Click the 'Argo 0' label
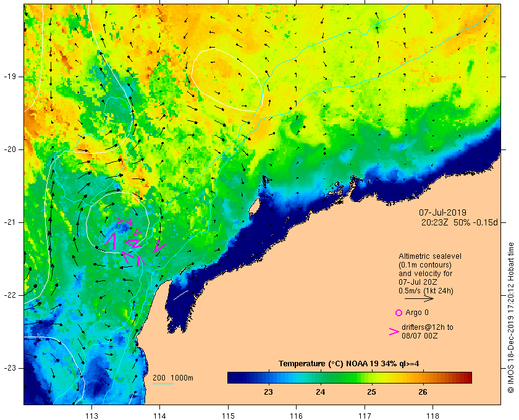 click(416, 313)
